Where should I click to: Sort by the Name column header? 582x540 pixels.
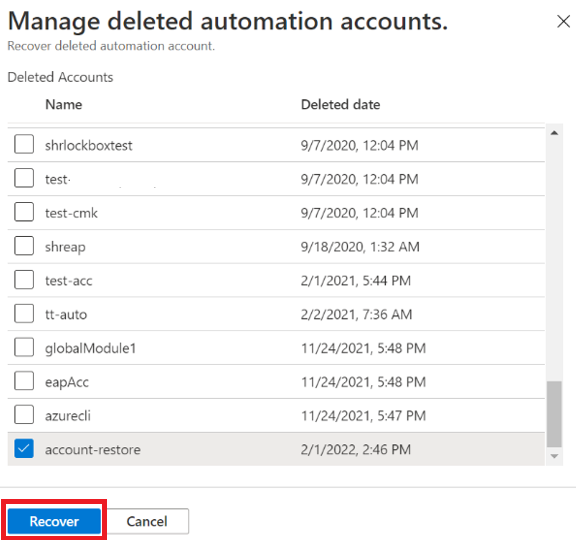tap(63, 105)
